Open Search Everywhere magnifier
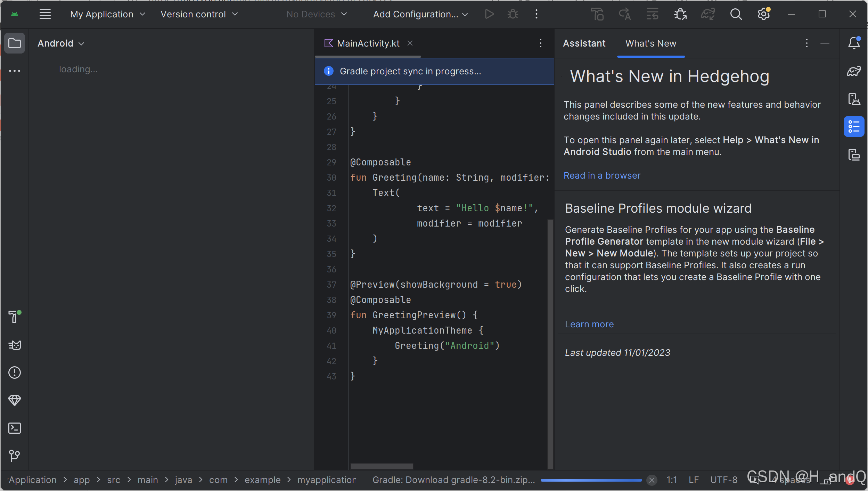This screenshot has height=491, width=868. coord(736,14)
